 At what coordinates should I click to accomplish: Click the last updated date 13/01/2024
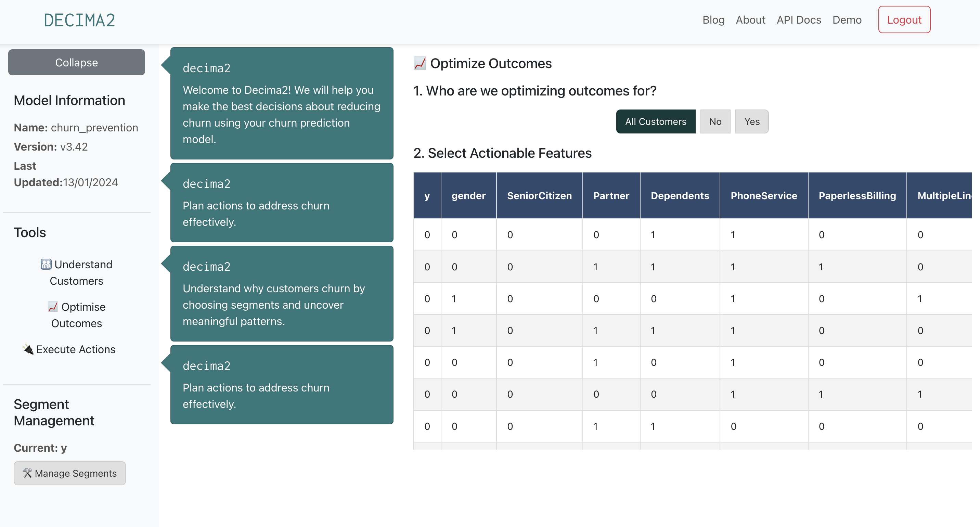pyautogui.click(x=91, y=182)
